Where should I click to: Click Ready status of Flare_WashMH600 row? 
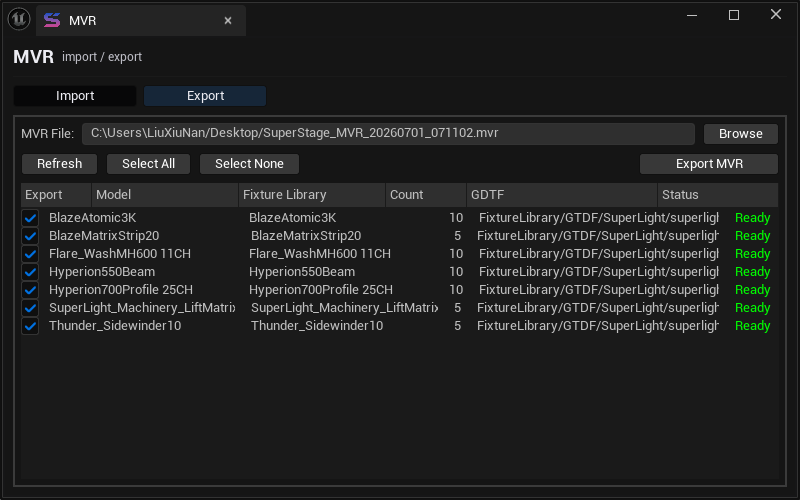point(753,254)
